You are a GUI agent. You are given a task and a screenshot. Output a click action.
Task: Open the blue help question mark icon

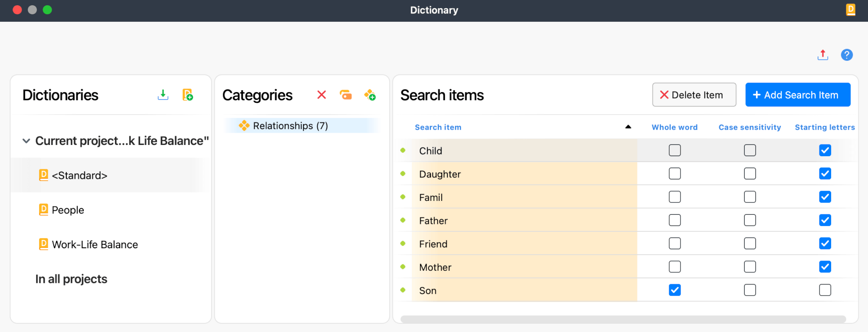point(847,55)
